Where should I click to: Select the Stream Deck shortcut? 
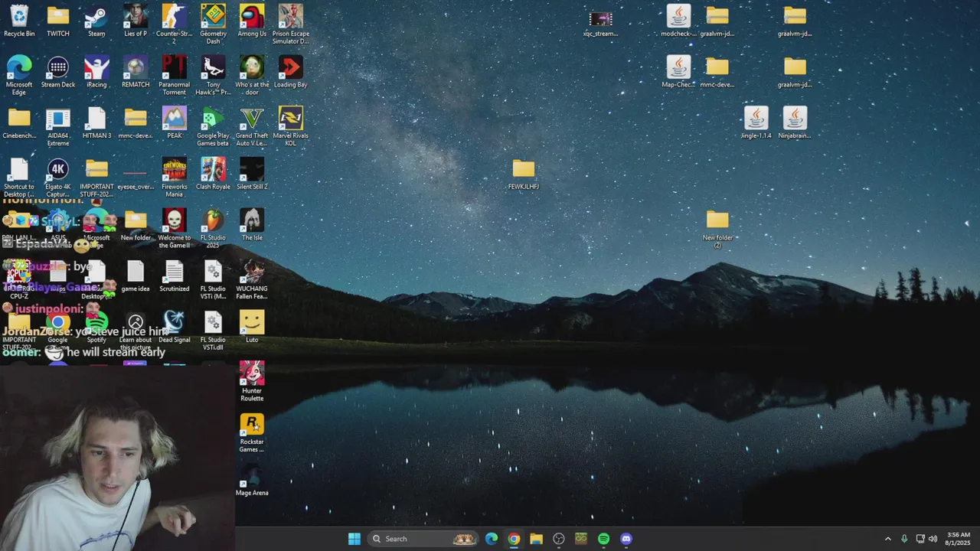click(58, 72)
